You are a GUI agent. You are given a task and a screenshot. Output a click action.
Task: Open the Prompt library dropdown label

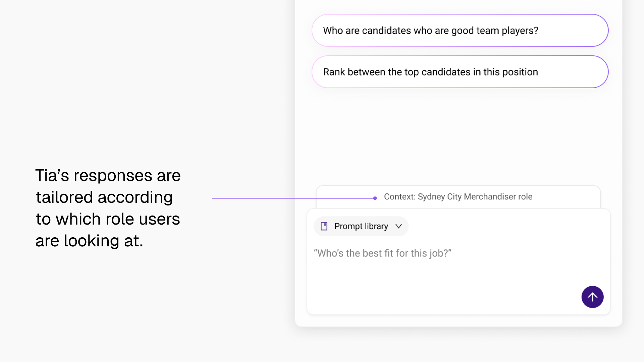(361, 226)
